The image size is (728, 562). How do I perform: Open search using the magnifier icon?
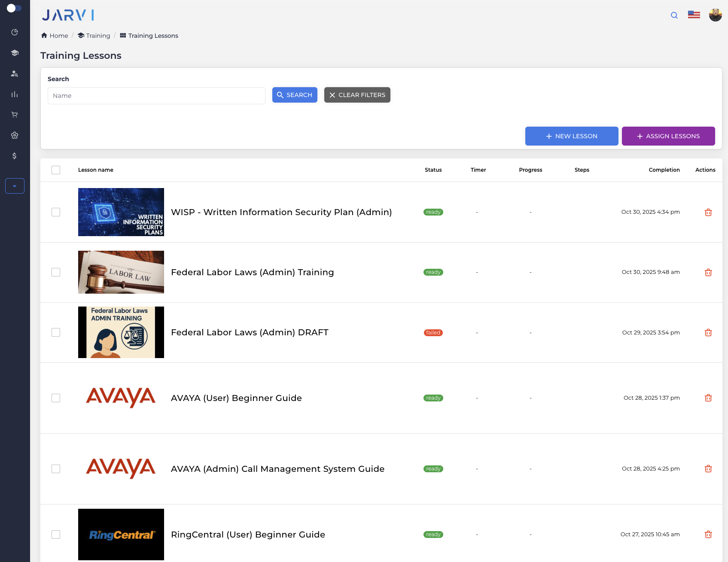point(674,15)
